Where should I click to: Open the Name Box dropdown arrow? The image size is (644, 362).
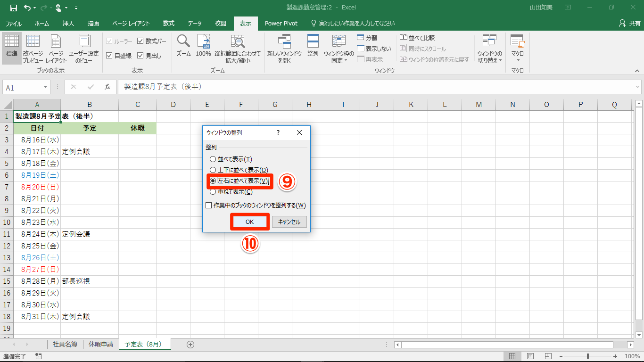pos(46,87)
